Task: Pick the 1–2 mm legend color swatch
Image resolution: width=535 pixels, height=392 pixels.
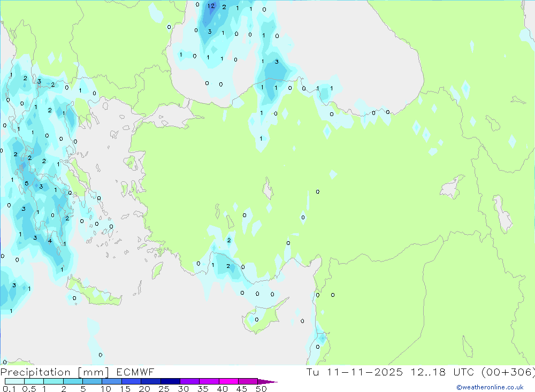Action: pyautogui.click(x=53, y=381)
